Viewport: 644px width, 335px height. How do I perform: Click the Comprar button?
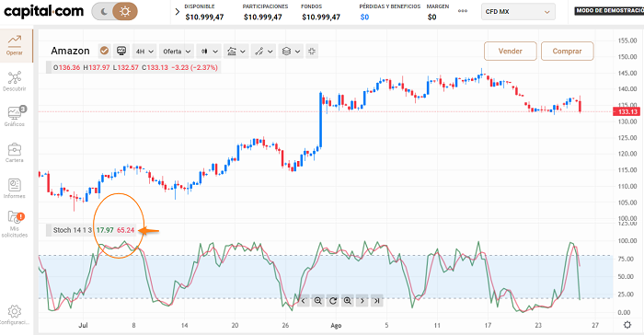point(567,51)
